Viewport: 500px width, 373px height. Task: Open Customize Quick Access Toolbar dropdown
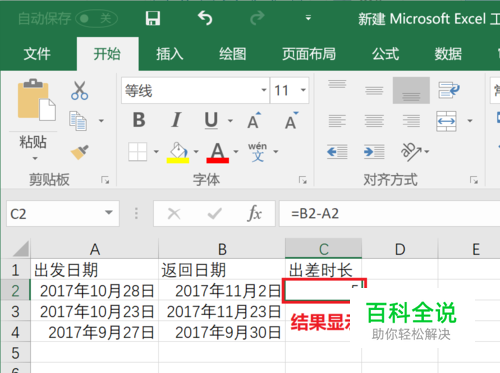point(308,18)
